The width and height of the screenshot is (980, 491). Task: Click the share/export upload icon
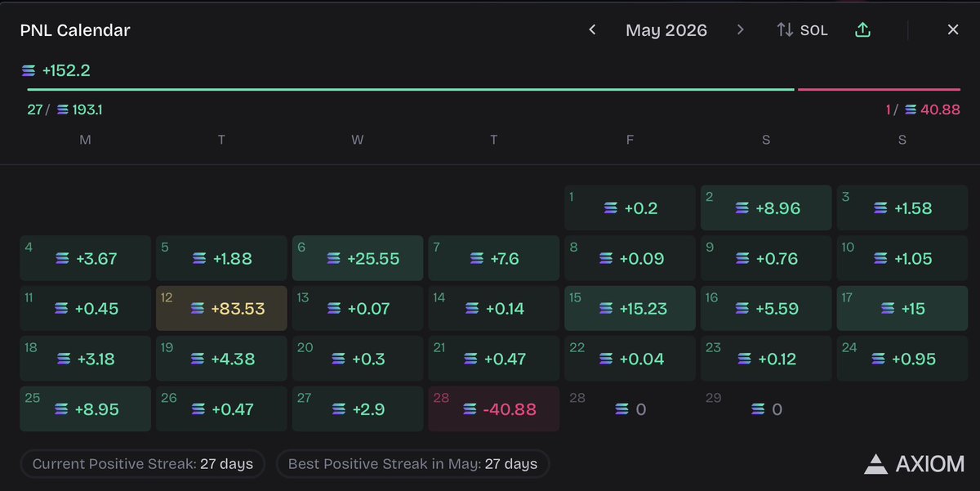tap(862, 30)
